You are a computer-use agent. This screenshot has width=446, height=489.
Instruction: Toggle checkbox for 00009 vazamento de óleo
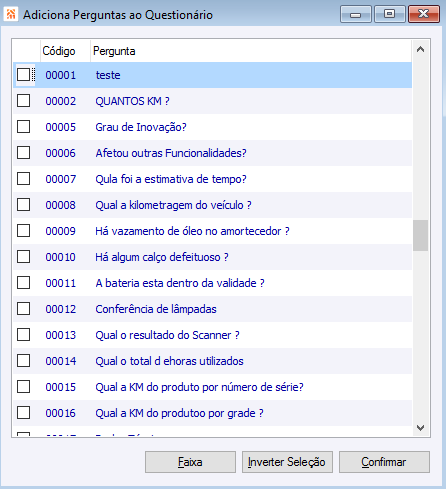pyautogui.click(x=23, y=231)
